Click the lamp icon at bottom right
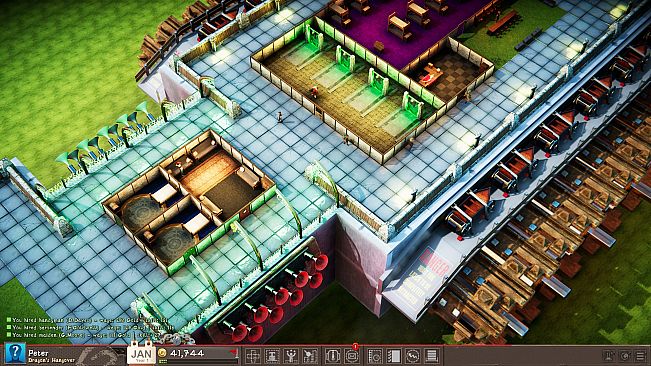The image size is (651, 366). pyautogui.click(x=609, y=356)
